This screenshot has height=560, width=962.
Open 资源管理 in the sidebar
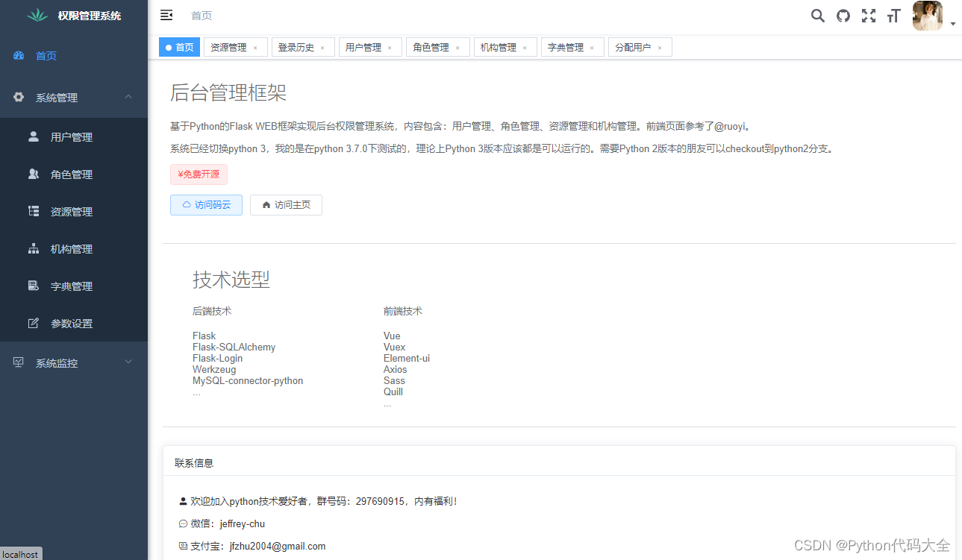coord(74,212)
